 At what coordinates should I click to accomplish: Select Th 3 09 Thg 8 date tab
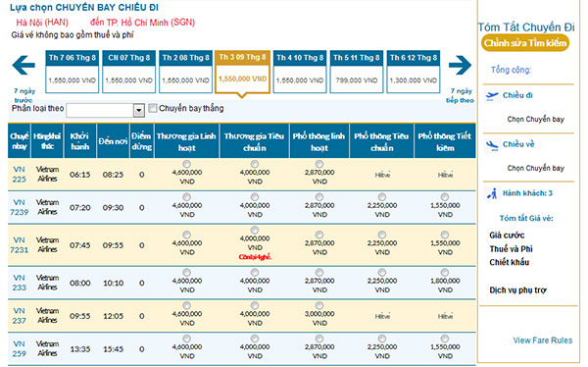point(242,72)
